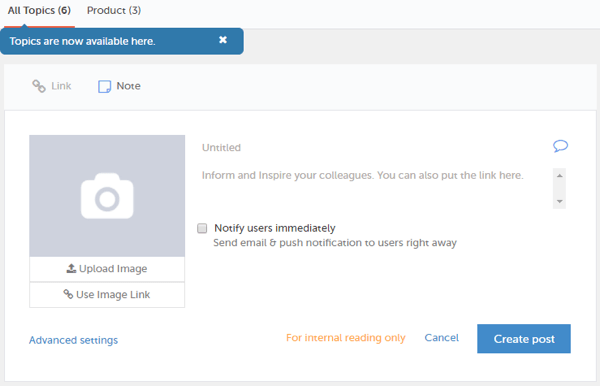Click the Create post button
The width and height of the screenshot is (600, 386).
(524, 339)
